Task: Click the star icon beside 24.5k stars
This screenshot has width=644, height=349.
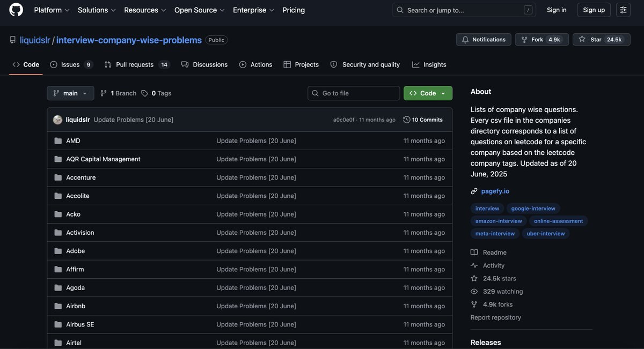Action: [474, 278]
